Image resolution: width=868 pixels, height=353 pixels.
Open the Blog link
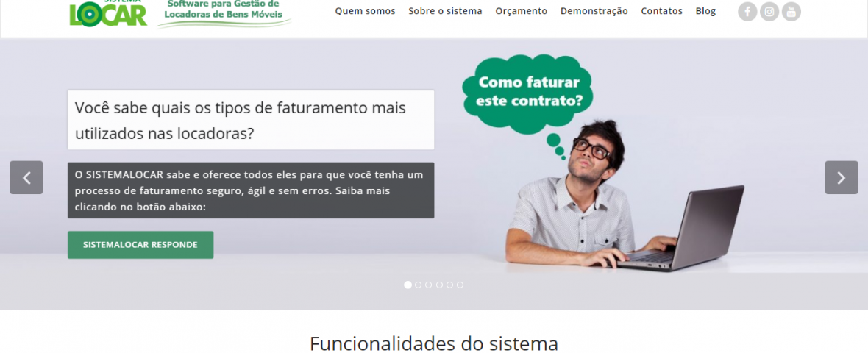pos(705,11)
